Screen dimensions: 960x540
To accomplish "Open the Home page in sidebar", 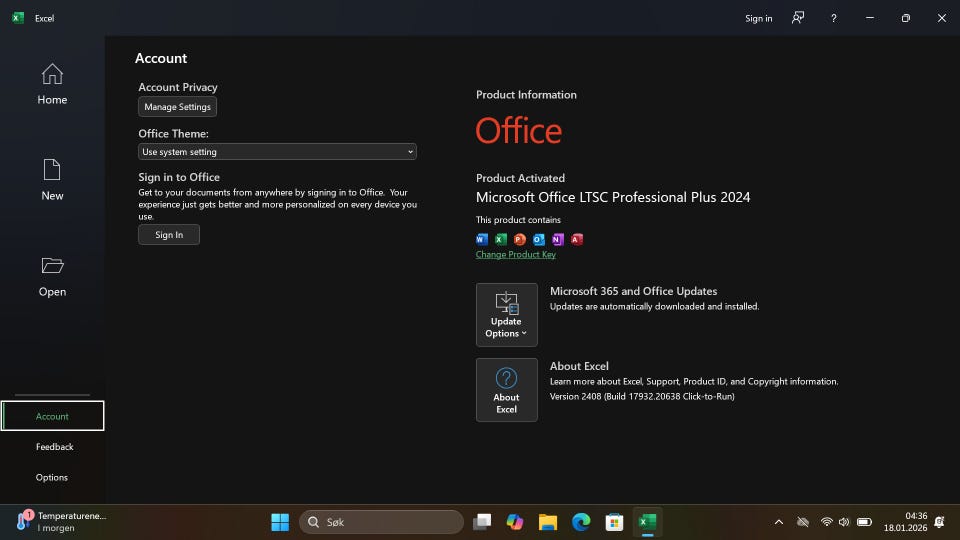I will coord(52,84).
